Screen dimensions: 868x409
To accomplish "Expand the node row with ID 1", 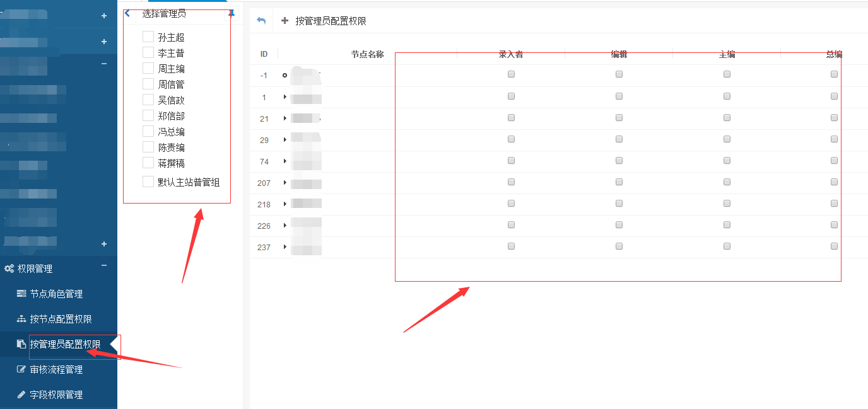I will [x=285, y=97].
